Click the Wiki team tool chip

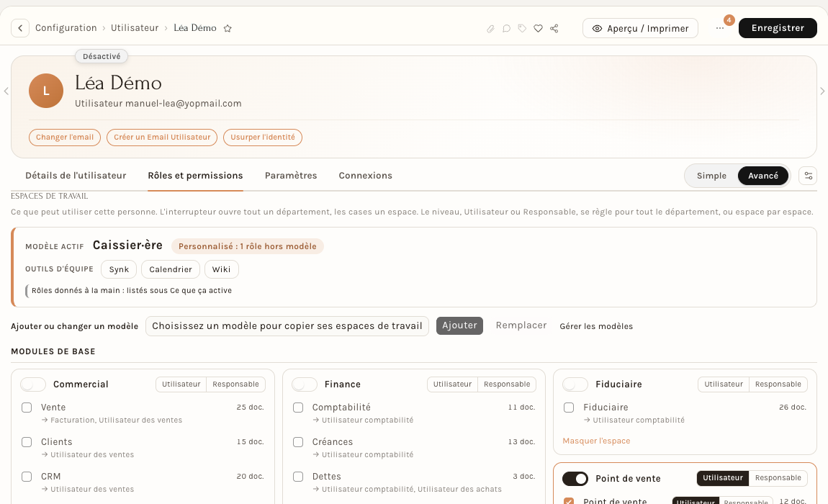click(x=221, y=269)
